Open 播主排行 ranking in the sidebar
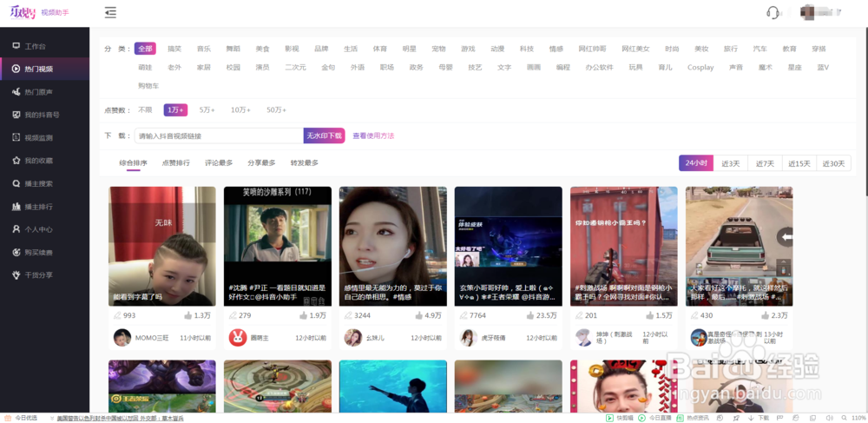868x423 pixels. (38, 207)
